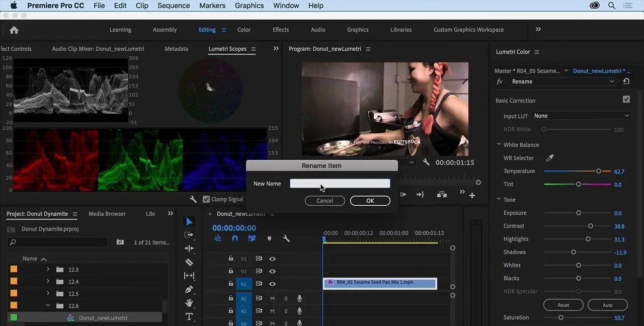The height and width of the screenshot is (326, 644).
Task: Select the Pen tool
Action: click(x=189, y=289)
